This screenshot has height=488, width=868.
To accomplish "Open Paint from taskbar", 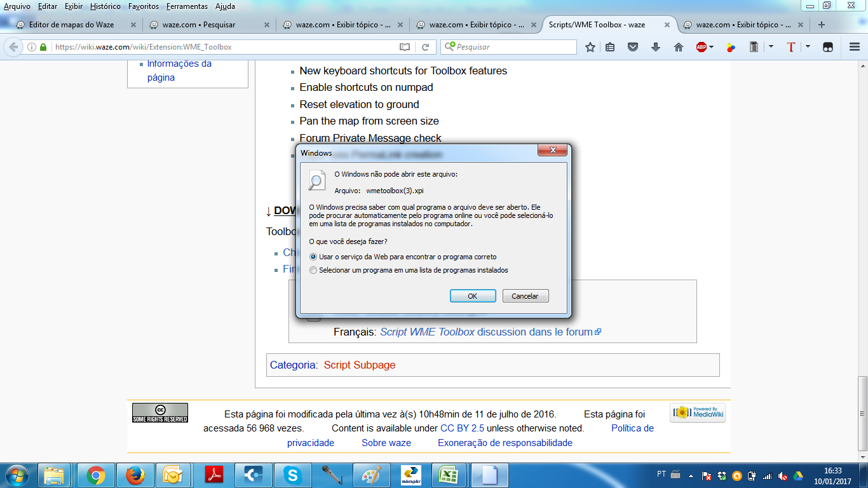I will click(372, 475).
